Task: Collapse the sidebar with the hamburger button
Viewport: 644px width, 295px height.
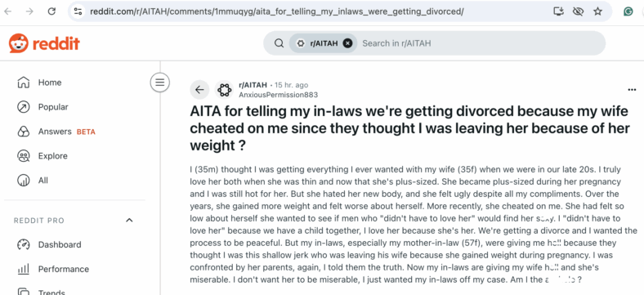Action: click(x=159, y=83)
